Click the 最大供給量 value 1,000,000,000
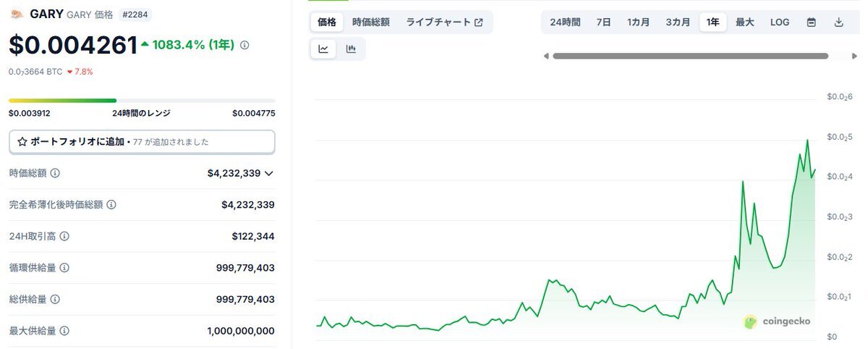This screenshot has width=868, height=349. 241,331
